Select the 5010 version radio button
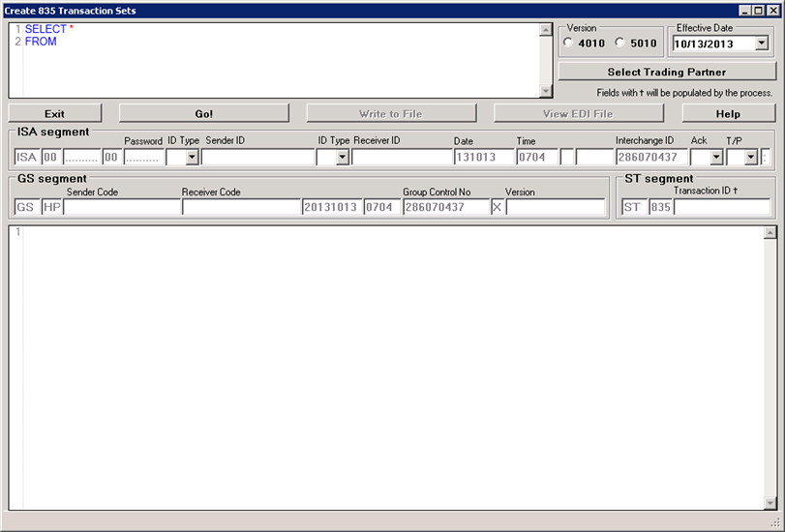785x532 pixels. 619,43
